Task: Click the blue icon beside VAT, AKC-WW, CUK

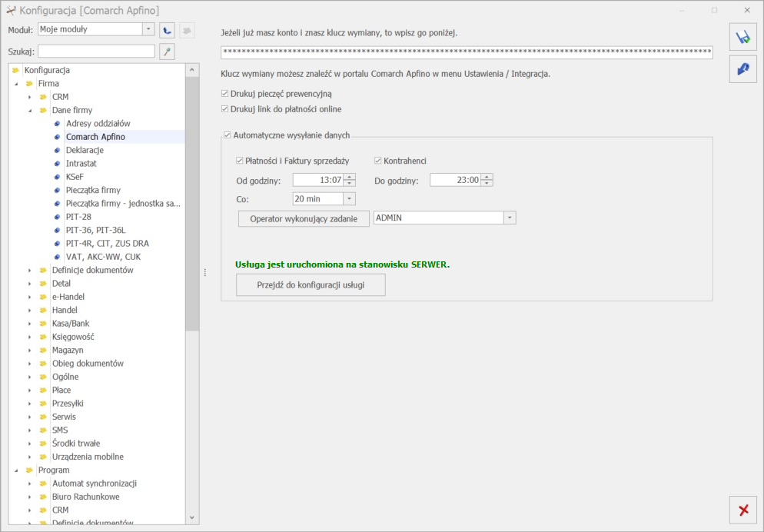Action: (57, 257)
